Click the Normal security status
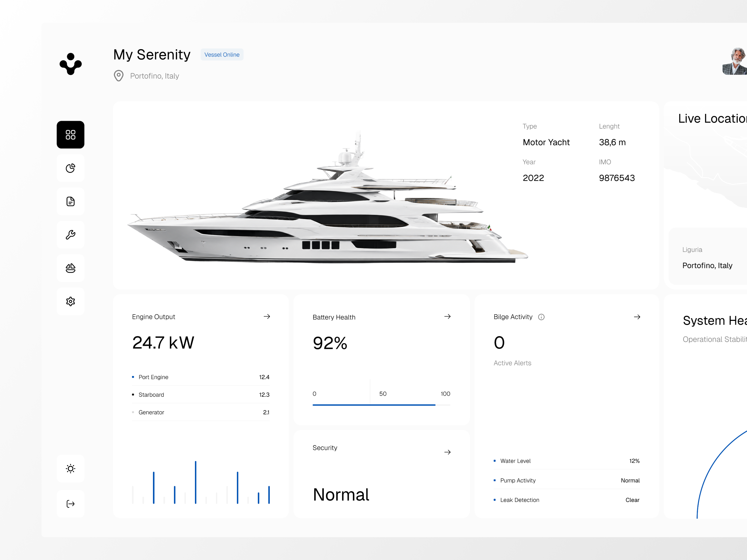Viewport: 747px width, 560px height. coord(341,494)
